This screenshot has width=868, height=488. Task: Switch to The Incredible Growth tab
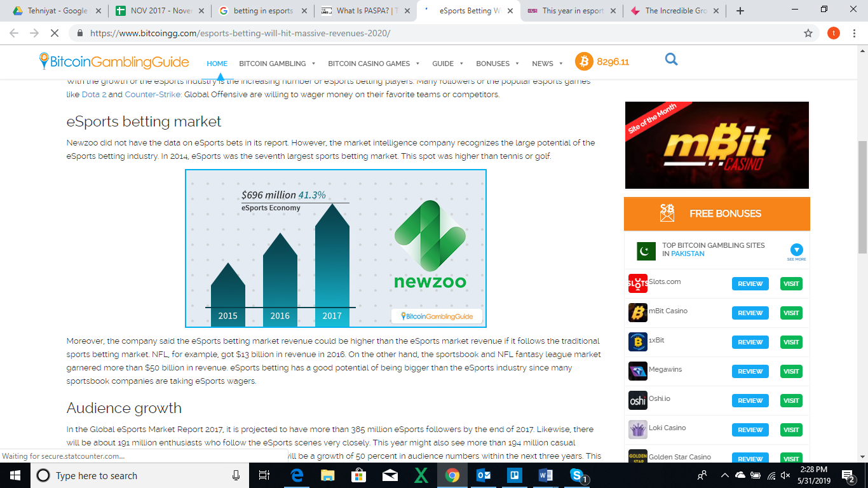point(674,11)
